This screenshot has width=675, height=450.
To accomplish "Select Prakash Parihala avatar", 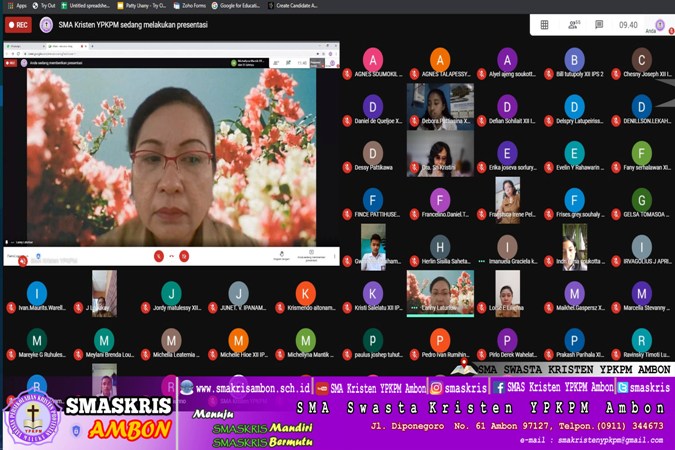I will point(574,340).
